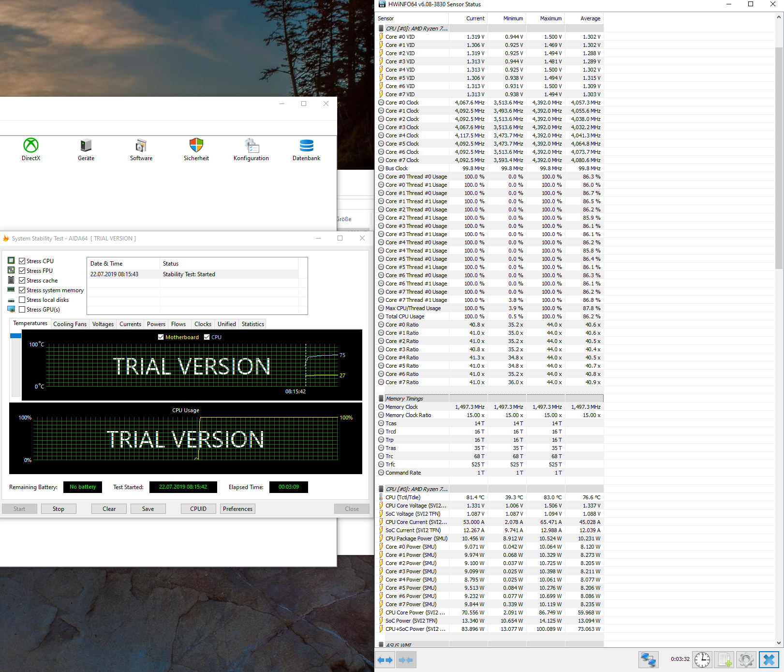Viewport: 784px width, 672px height.
Task: Select the Command Rate row
Action: coord(490,473)
